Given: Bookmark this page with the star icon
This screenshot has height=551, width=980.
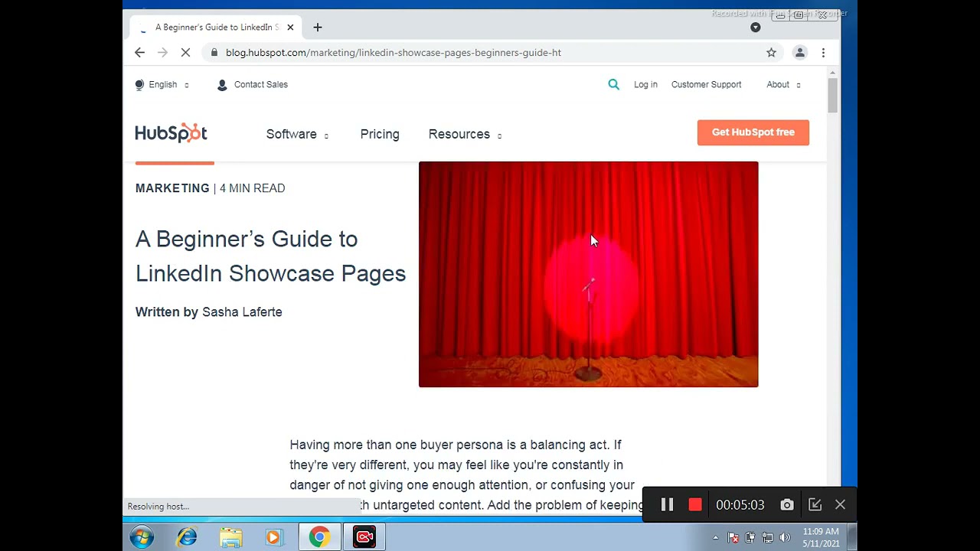Looking at the screenshot, I should coord(771,53).
